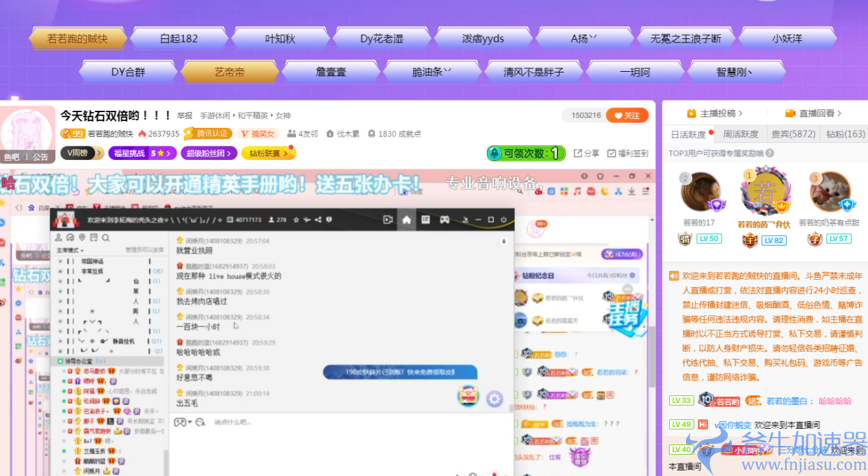Switch to the 贵宾(5872) tab

coord(793,134)
